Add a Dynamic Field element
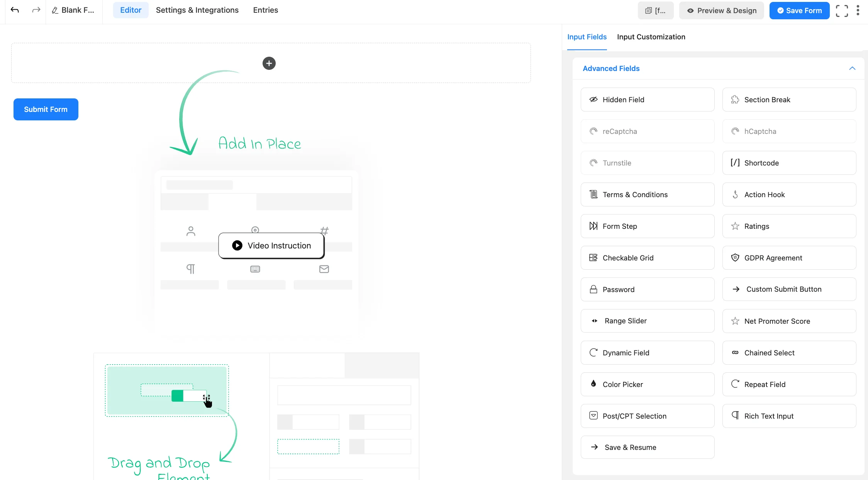 [648, 353]
